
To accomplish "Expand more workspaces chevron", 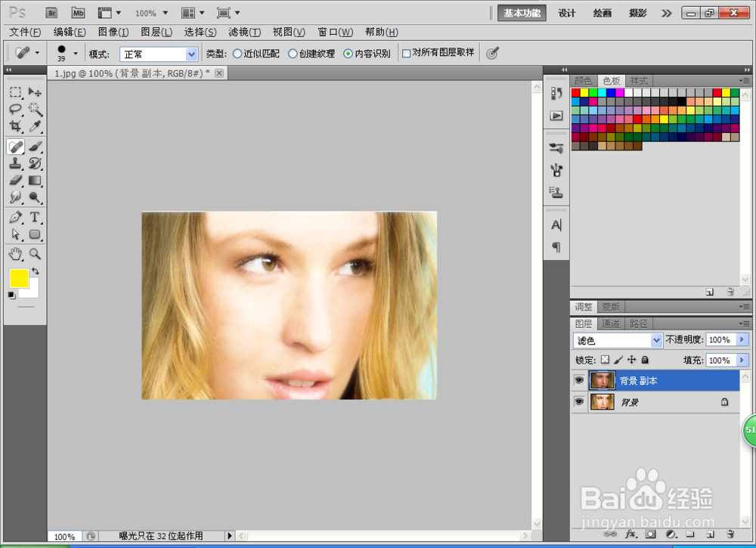I will (666, 13).
